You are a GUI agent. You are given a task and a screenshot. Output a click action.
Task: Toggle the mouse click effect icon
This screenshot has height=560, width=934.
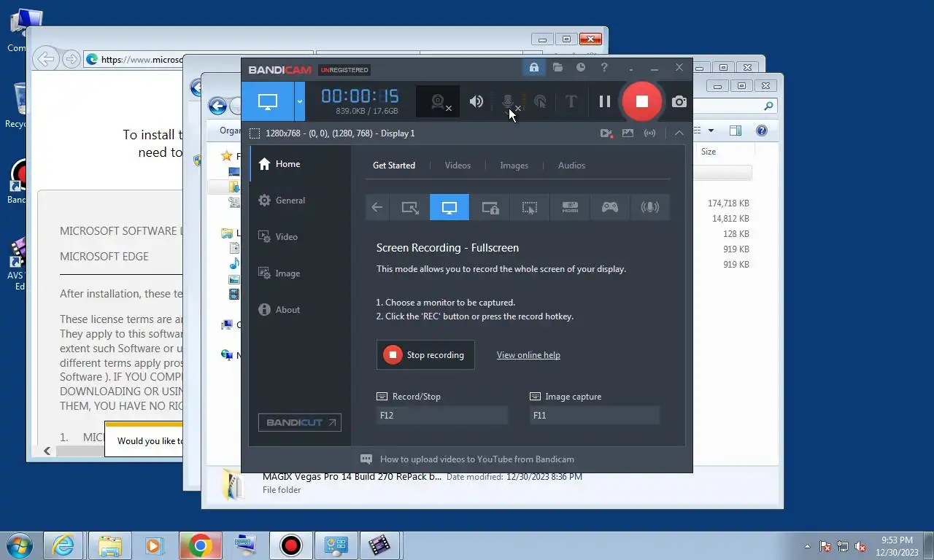point(540,101)
